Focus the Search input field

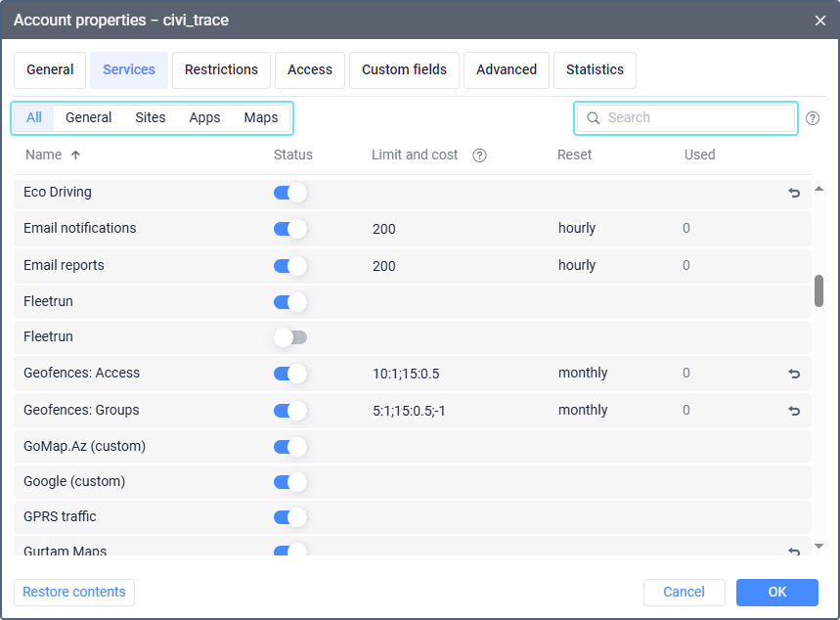[698, 118]
